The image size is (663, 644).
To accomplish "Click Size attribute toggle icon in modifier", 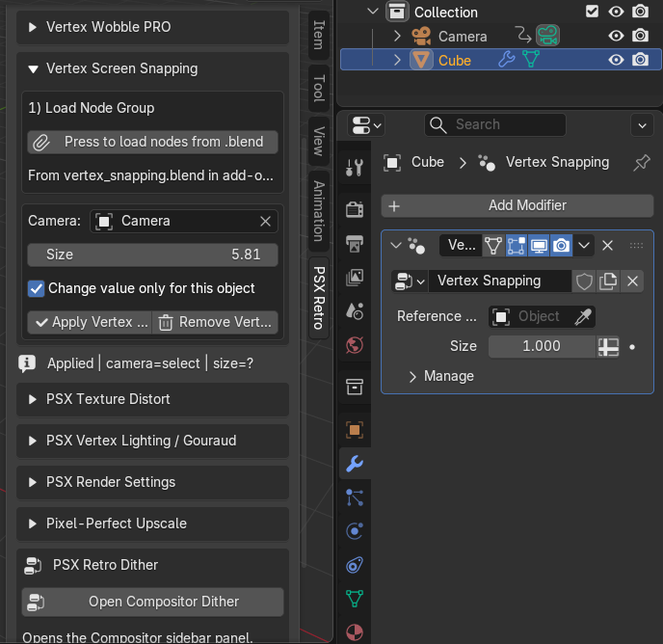I will (608, 347).
